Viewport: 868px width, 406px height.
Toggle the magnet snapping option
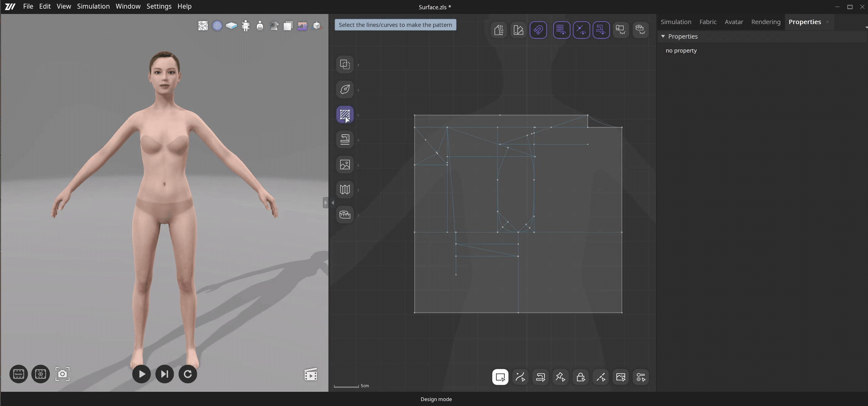pyautogui.click(x=538, y=30)
